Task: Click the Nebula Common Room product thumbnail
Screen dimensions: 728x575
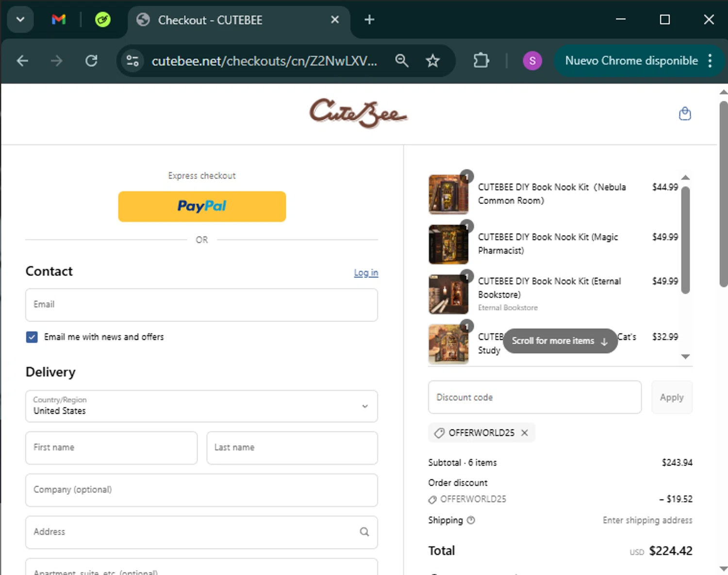Action: click(x=448, y=194)
